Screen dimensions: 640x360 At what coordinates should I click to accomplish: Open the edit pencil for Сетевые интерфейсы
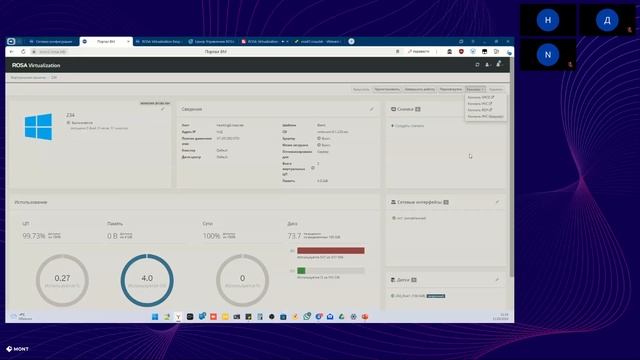point(497,202)
